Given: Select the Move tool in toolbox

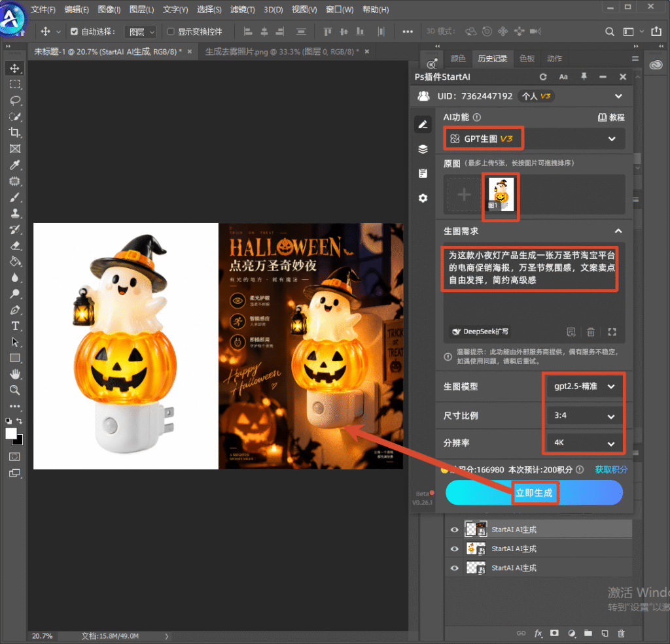Looking at the screenshot, I should coord(15,69).
